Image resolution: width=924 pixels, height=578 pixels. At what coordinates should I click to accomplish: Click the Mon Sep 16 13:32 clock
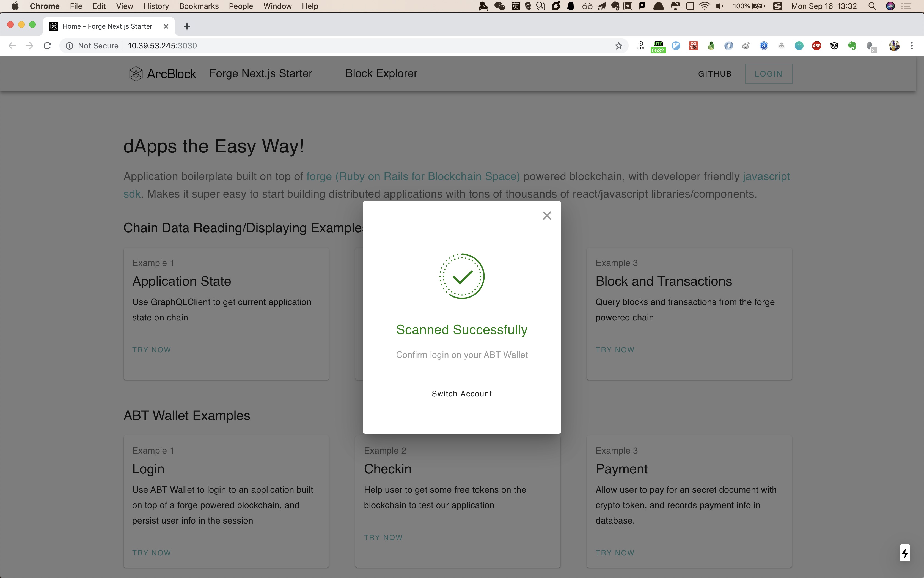pos(824,6)
